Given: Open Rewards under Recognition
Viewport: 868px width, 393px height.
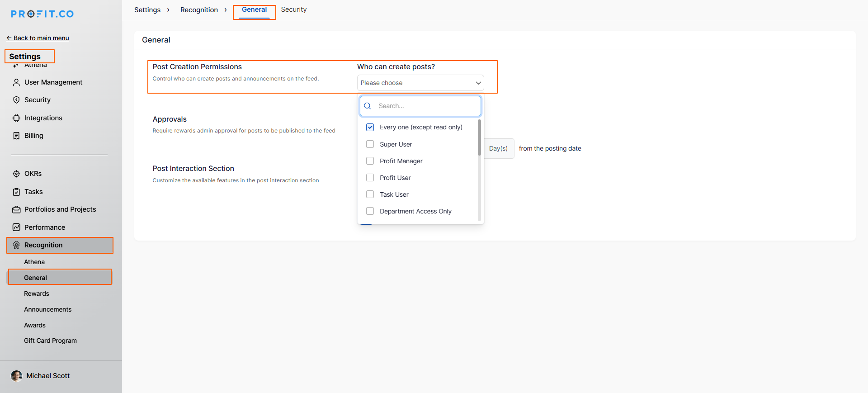Looking at the screenshot, I should pos(37,294).
